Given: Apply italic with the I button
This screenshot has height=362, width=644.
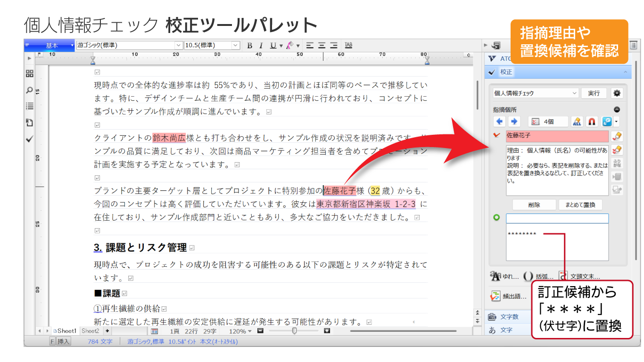Looking at the screenshot, I should 261,46.
